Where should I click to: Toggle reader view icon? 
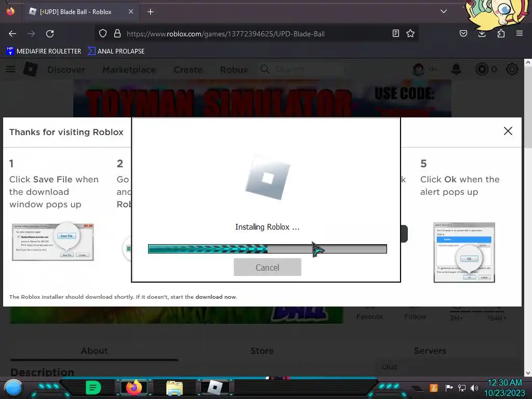pos(395,34)
